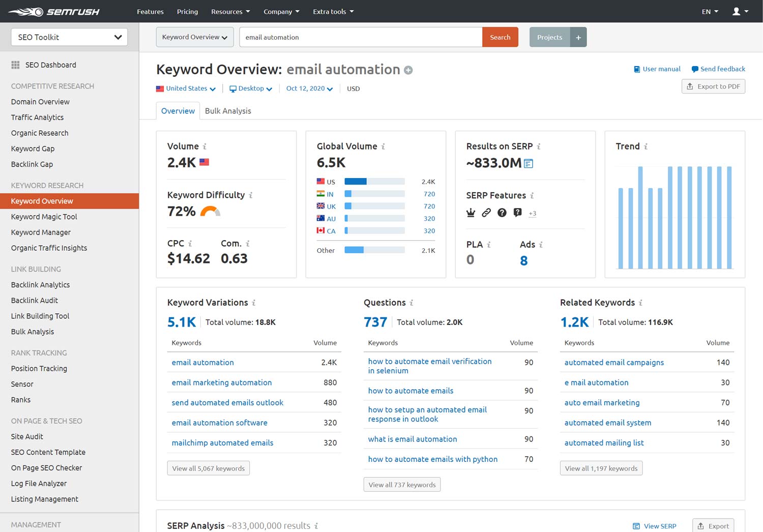This screenshot has width=763, height=532.
Task: Open the Oct 12, 2020 date dropdown
Action: pyautogui.click(x=309, y=88)
